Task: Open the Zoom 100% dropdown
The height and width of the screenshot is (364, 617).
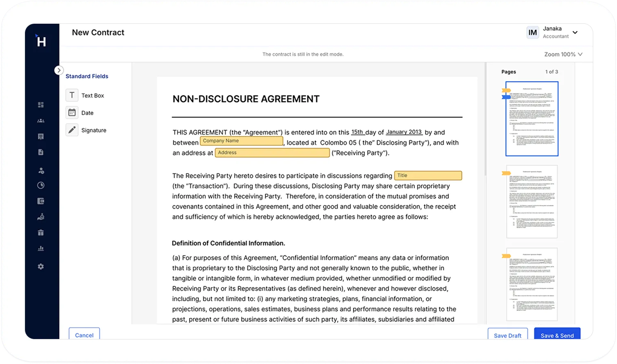Action: [x=563, y=54]
